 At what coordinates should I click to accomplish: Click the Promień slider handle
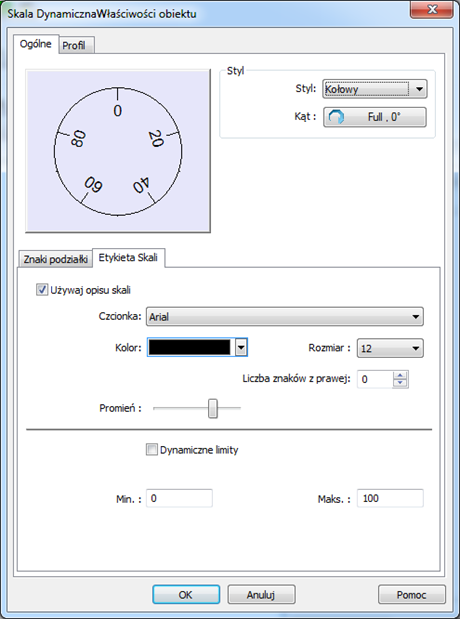pyautogui.click(x=213, y=408)
